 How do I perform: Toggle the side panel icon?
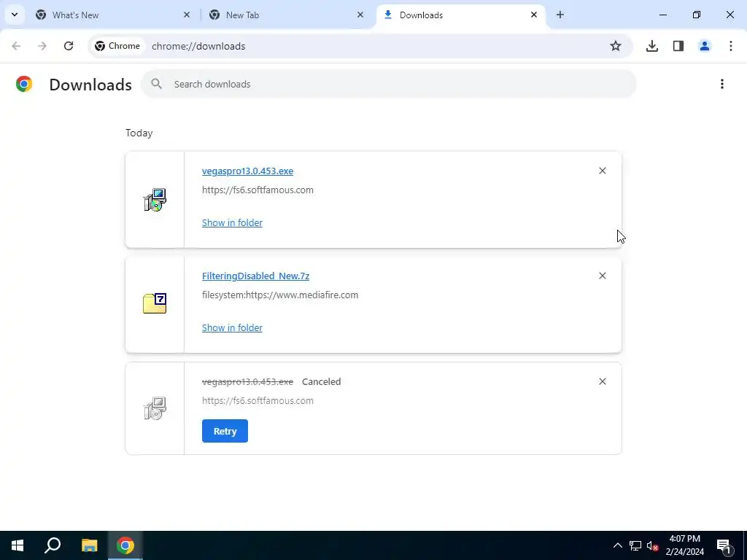tap(678, 46)
